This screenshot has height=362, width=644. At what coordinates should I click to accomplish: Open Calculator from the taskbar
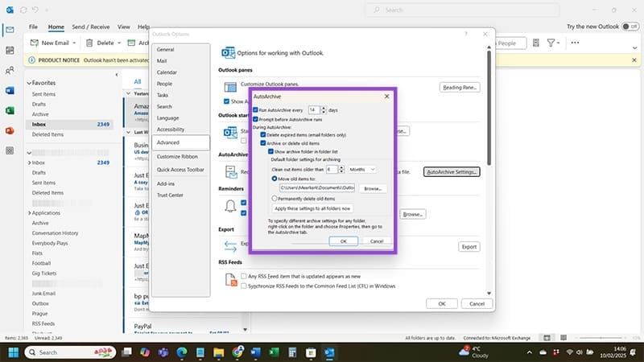292,352
